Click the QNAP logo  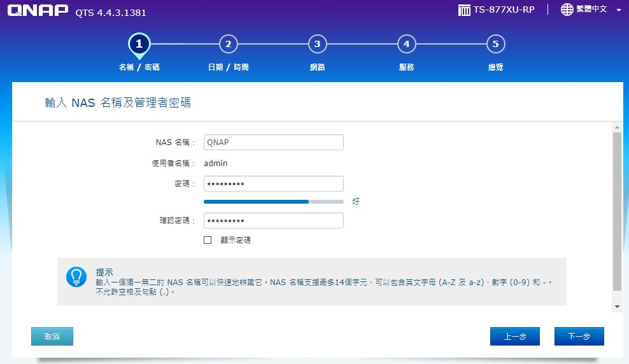pyautogui.click(x=38, y=11)
